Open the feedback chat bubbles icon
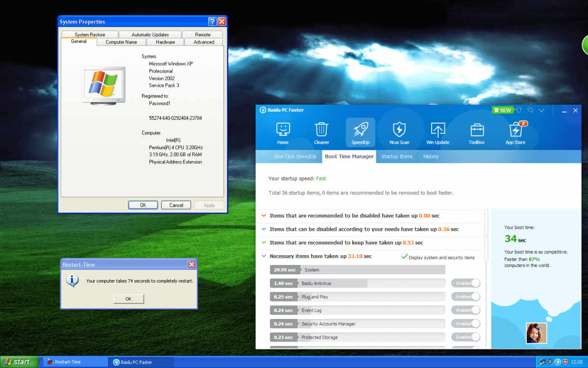Image resolution: width=588 pixels, height=368 pixels. point(530,110)
